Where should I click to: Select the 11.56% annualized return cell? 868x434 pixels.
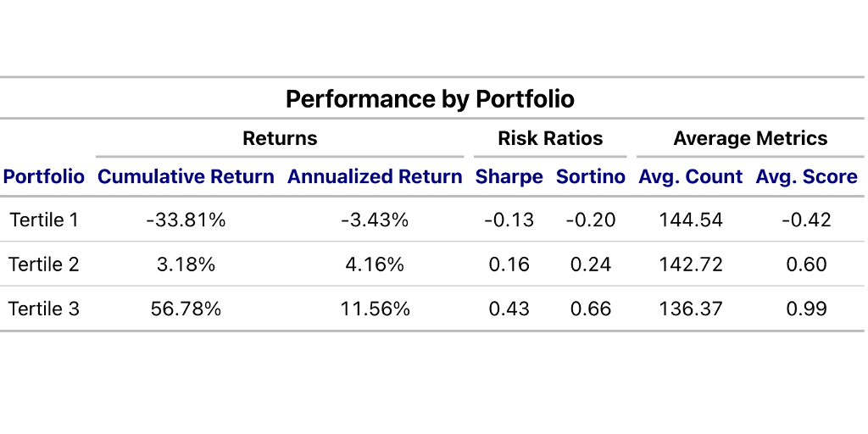(x=375, y=309)
